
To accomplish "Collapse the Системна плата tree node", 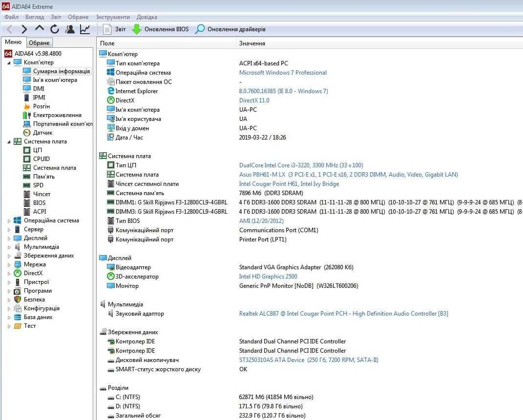I will pos(9,142).
